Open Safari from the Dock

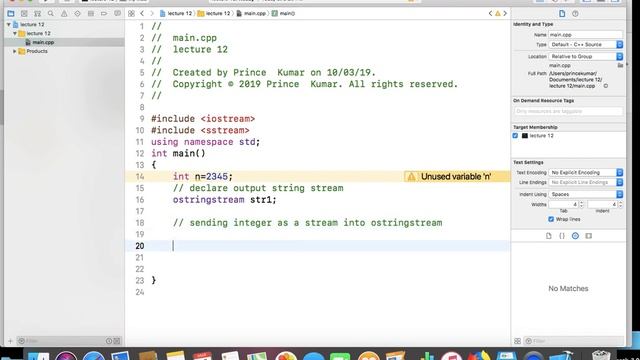[93, 356]
